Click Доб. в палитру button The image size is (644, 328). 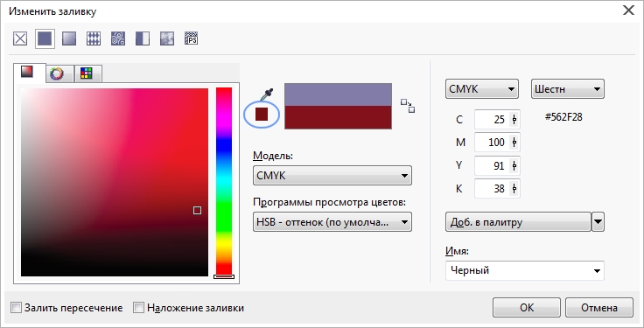tap(518, 222)
